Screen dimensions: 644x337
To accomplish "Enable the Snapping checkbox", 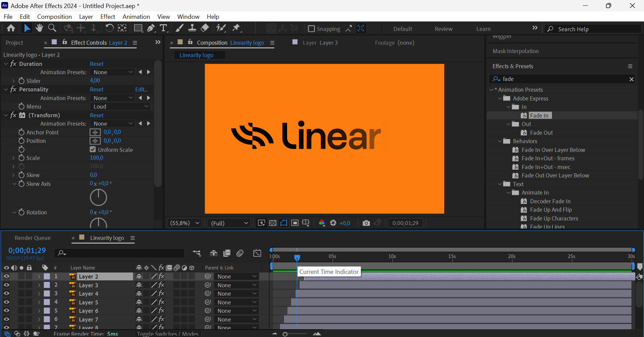I will point(311,29).
